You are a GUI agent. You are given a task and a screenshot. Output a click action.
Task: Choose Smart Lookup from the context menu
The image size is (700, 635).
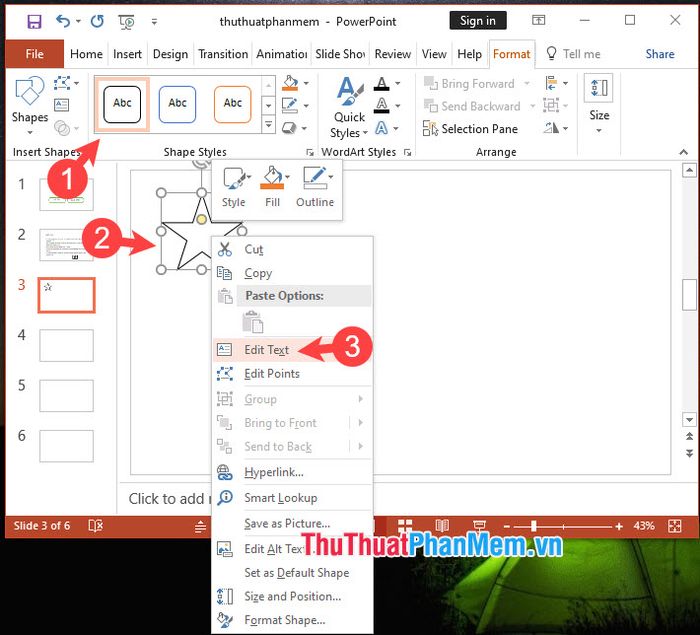292,497
